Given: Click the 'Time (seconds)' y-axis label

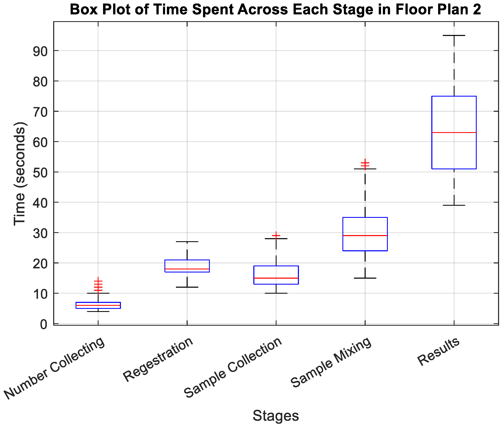Looking at the screenshot, I should tap(20, 174).
